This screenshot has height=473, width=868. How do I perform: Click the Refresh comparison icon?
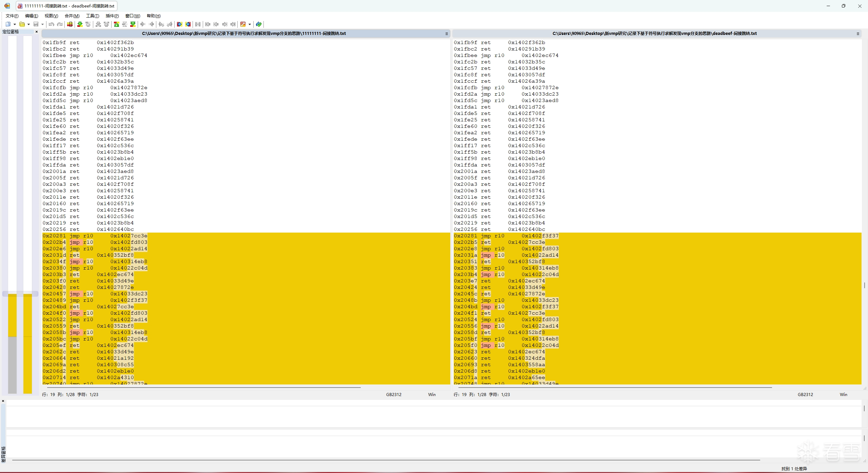(259, 24)
